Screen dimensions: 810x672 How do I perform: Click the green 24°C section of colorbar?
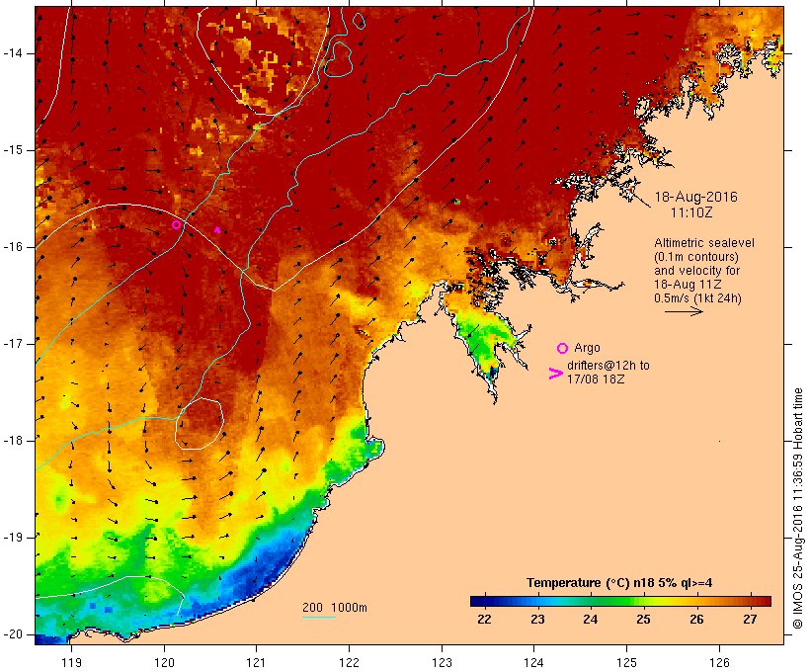pos(592,601)
